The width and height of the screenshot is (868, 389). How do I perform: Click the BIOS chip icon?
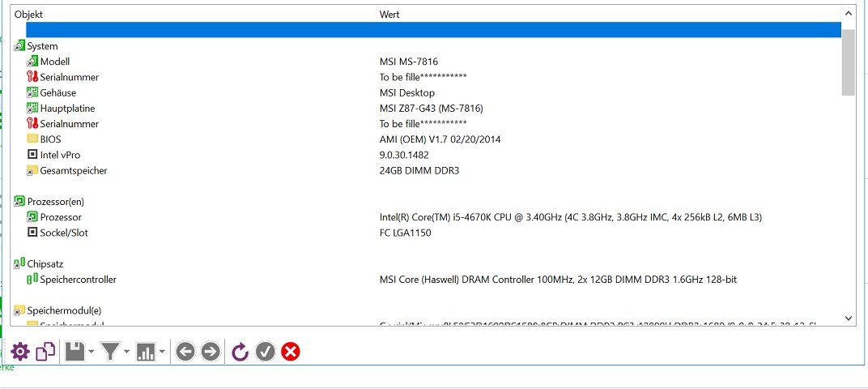(x=32, y=139)
